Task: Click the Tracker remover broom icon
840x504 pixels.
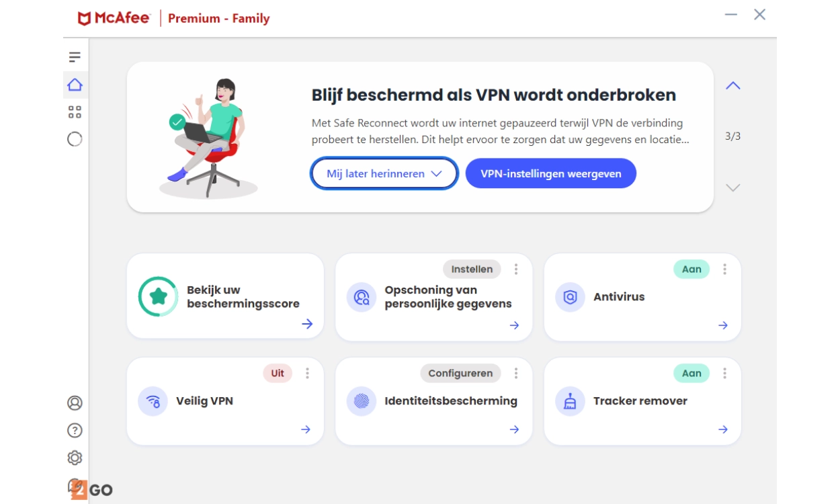Action: point(570,401)
